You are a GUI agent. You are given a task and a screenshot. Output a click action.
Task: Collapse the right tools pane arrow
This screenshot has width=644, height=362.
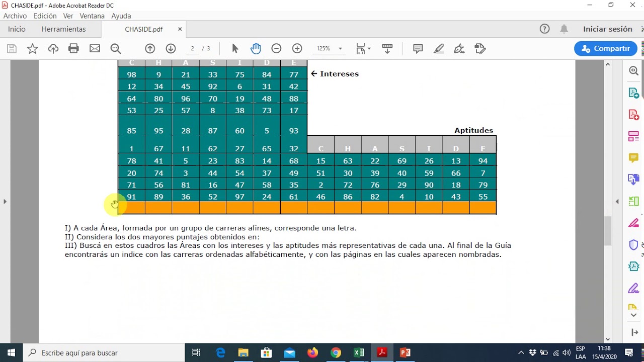click(617, 202)
